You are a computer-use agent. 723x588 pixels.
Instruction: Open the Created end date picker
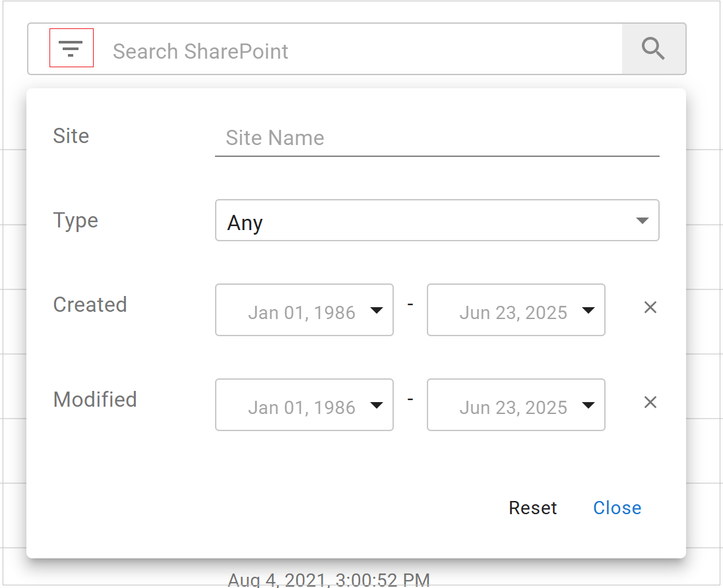coord(516,310)
